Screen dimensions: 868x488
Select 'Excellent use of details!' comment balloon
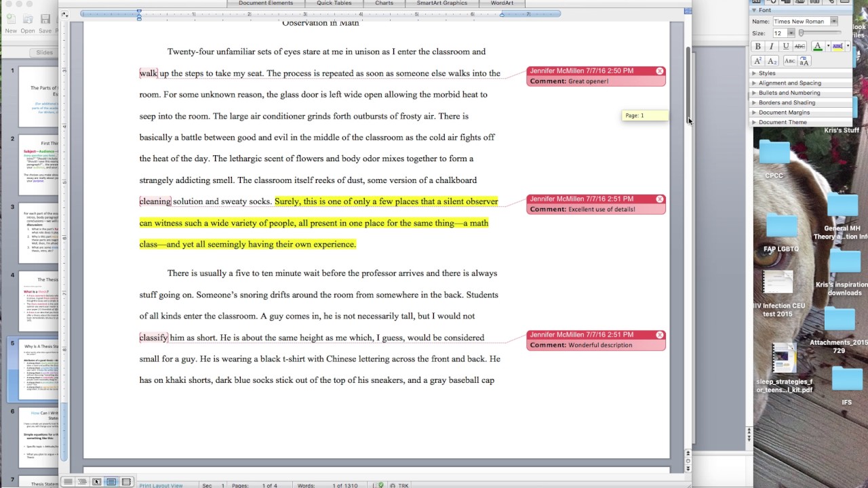596,204
